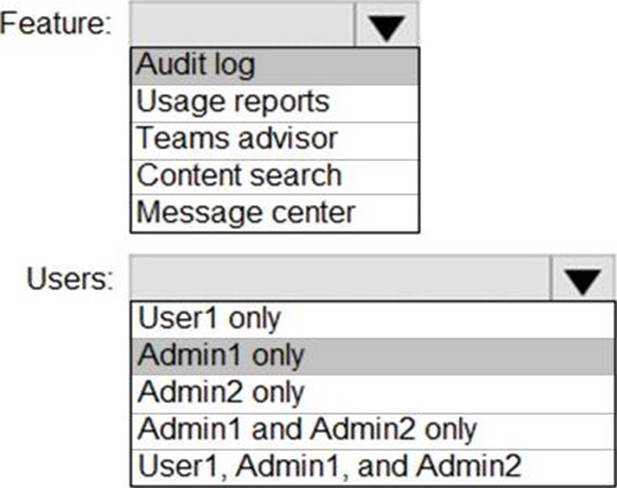The width and height of the screenshot is (617, 488).
Task: Click the Feature combo box field
Action: [242, 25]
